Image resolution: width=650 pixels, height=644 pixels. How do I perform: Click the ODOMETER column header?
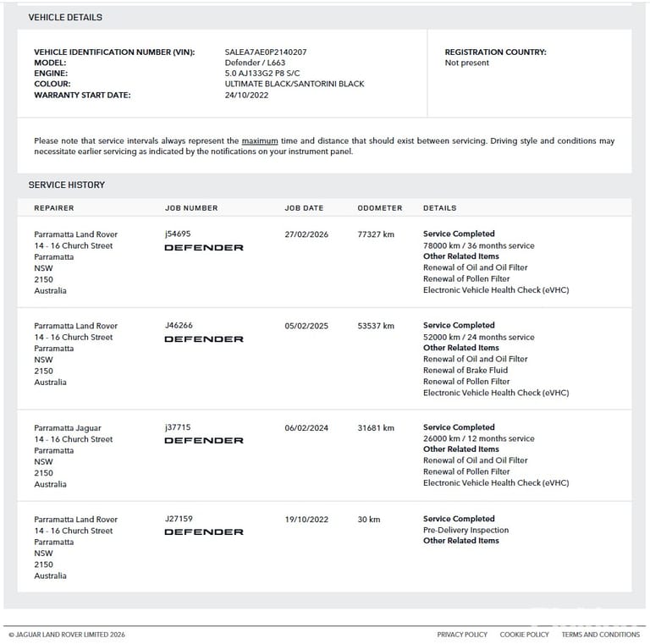[380, 208]
